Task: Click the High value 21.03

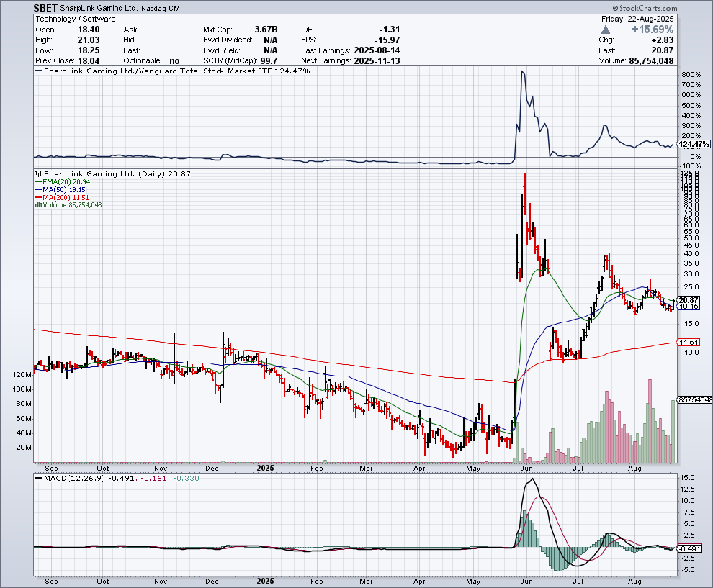Action: tap(89, 40)
